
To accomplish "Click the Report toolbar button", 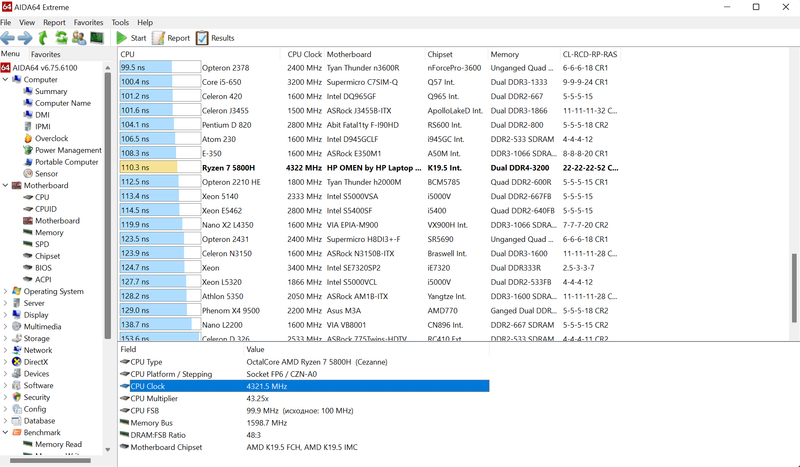I will 171,38.
